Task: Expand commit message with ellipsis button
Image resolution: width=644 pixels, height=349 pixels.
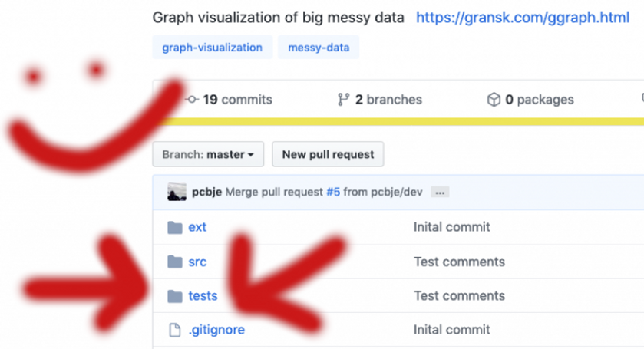Action: coord(440,193)
